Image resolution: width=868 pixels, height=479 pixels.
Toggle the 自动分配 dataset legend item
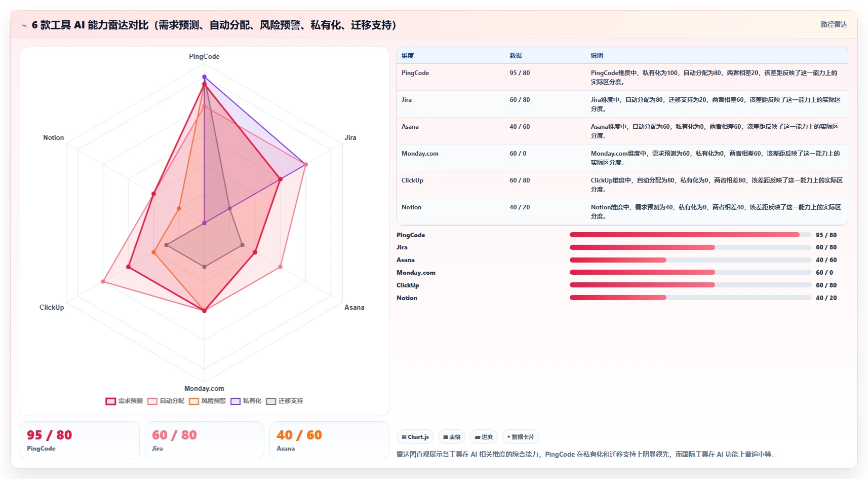click(x=166, y=401)
